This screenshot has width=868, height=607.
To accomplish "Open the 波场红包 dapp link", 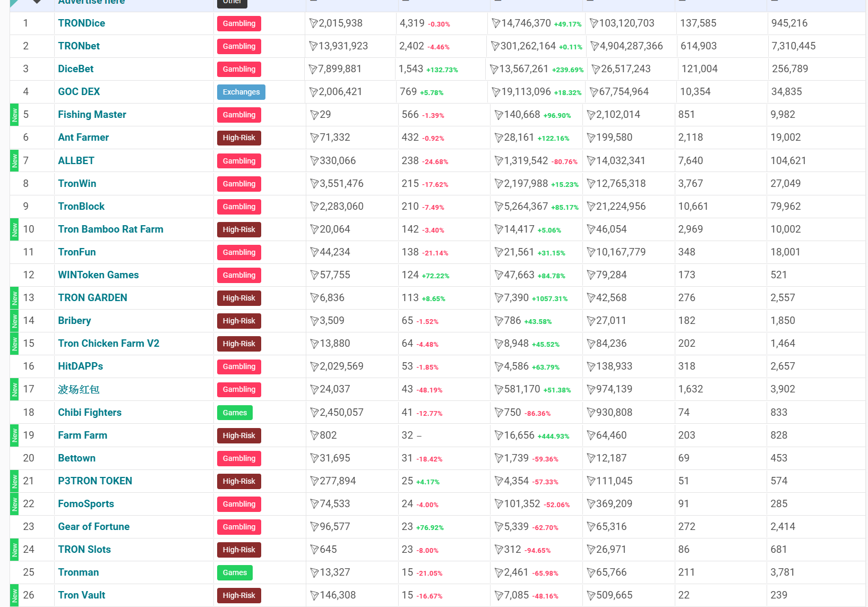I will (x=79, y=389).
